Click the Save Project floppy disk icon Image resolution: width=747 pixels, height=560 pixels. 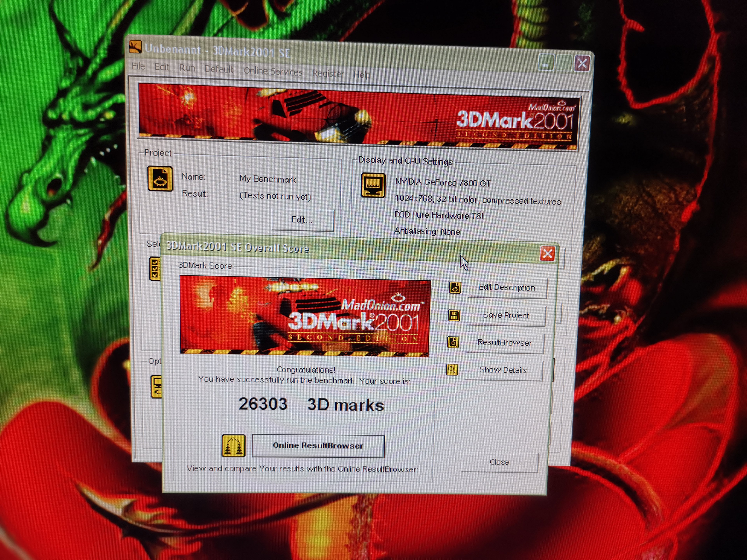454,315
